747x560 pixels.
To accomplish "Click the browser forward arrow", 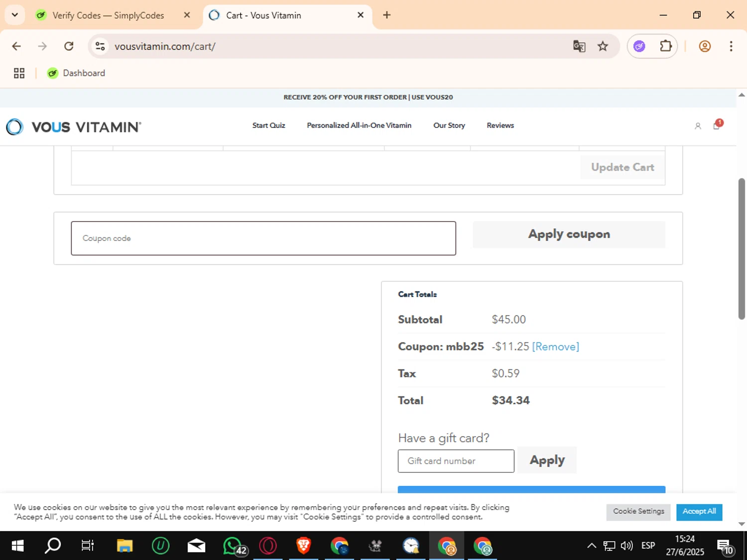I will pyautogui.click(x=42, y=46).
